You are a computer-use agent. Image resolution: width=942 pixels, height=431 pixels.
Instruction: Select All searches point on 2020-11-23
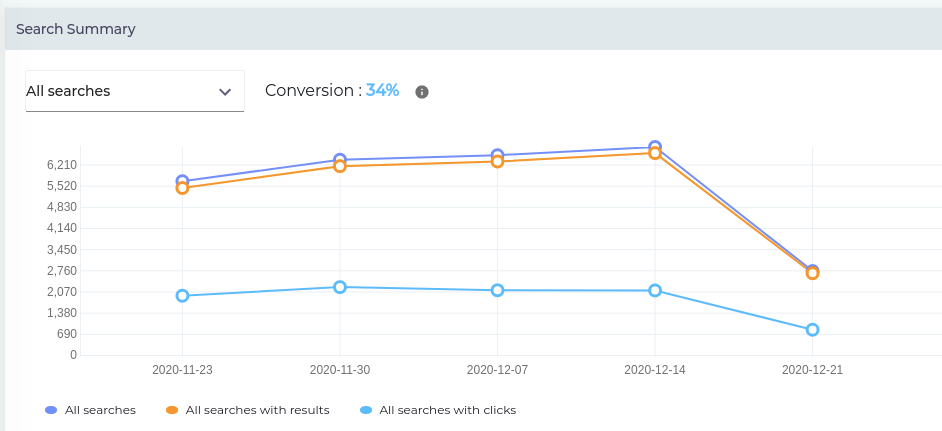[182, 180]
